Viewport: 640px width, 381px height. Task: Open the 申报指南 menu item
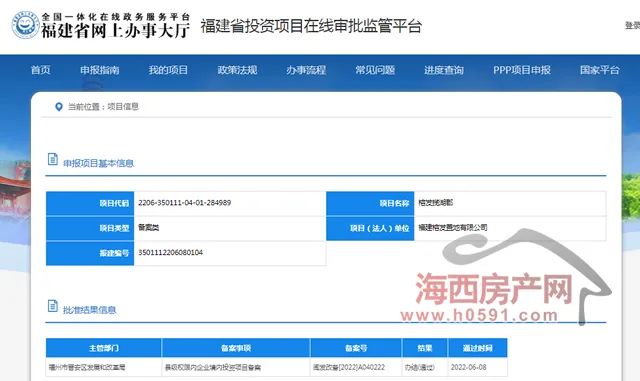100,70
